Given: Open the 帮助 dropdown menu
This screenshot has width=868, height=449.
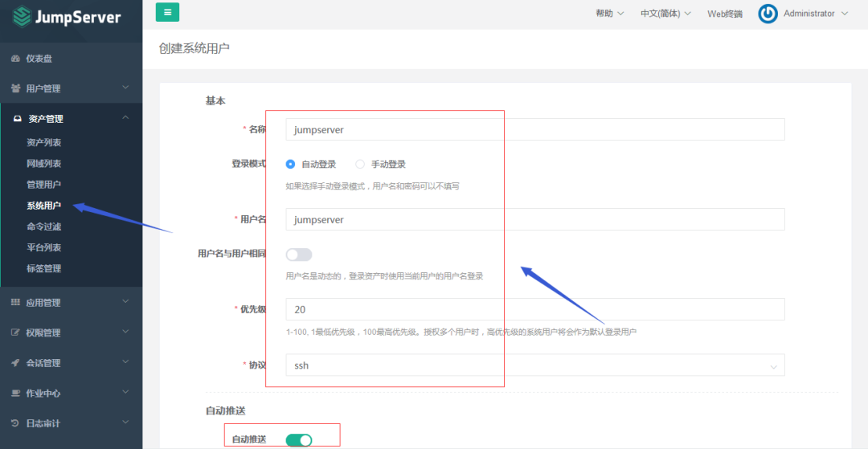Looking at the screenshot, I should coord(609,14).
